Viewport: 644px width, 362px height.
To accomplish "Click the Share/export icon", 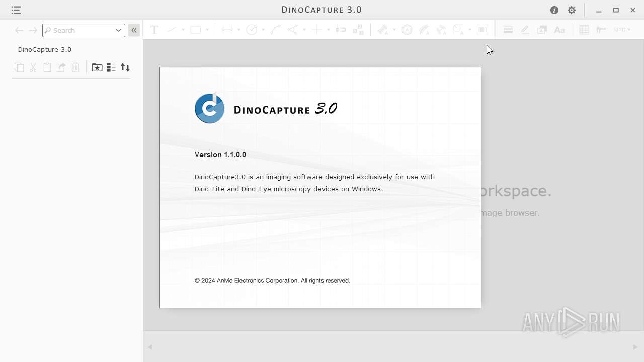I will pyautogui.click(x=61, y=67).
